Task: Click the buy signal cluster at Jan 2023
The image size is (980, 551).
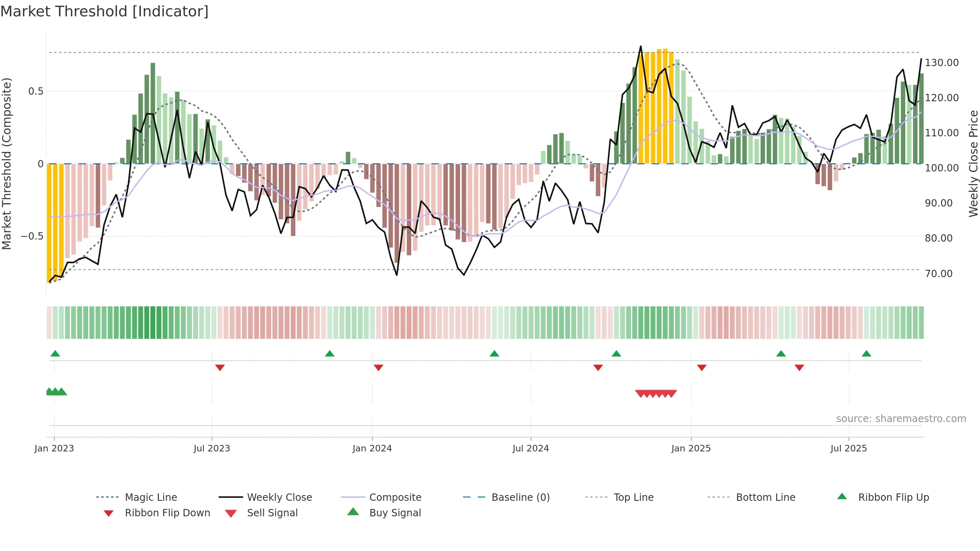Action: click(x=57, y=391)
